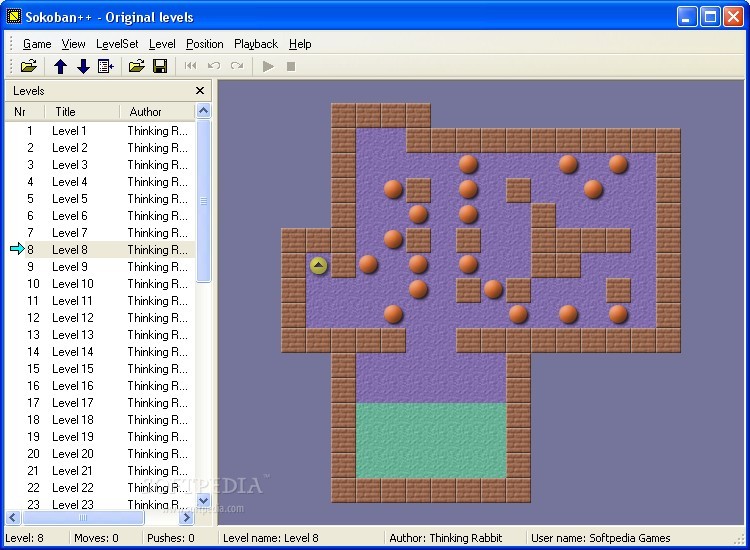Select Level 3 in the list
This screenshot has height=550, width=750.
point(100,165)
